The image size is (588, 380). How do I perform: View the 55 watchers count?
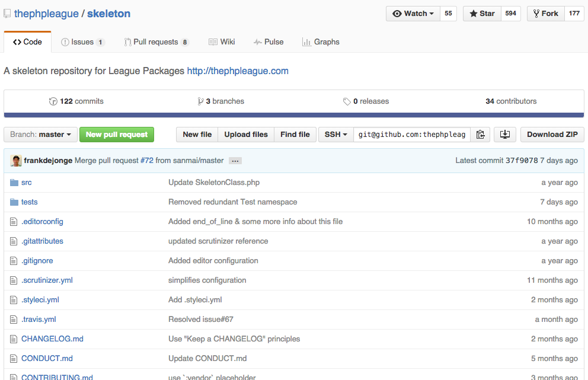[448, 14]
